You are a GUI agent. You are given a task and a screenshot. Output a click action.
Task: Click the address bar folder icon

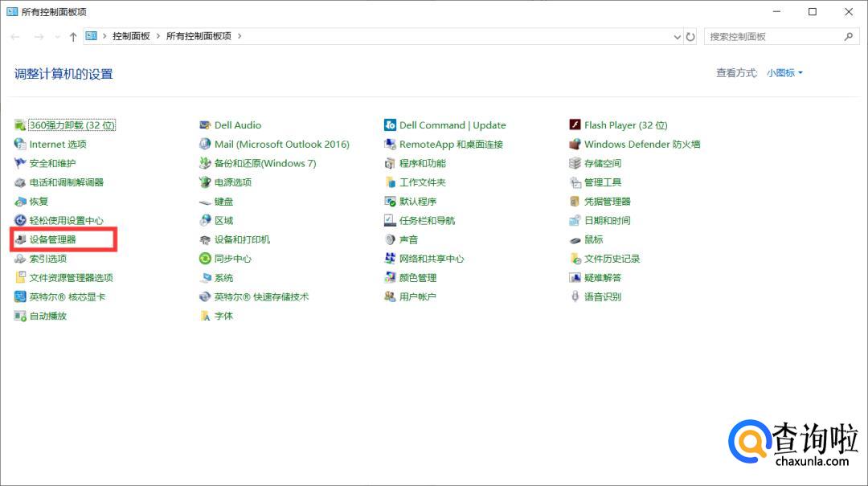[92, 36]
